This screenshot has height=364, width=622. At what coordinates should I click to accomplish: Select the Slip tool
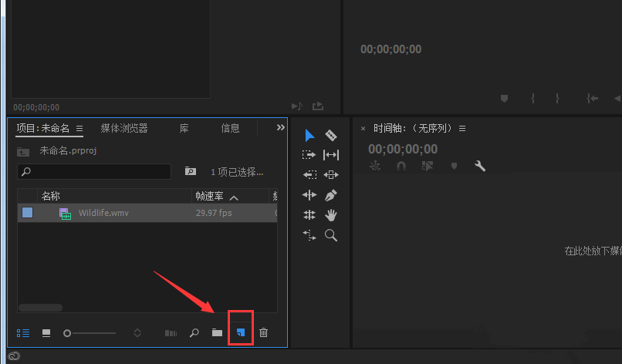click(331, 155)
